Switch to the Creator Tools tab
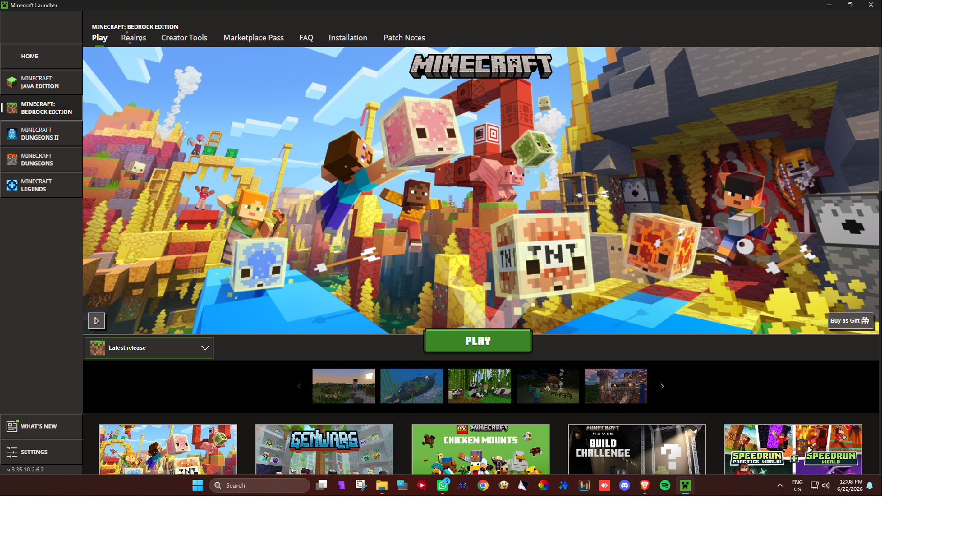This screenshot has height=551, width=980. (184, 38)
